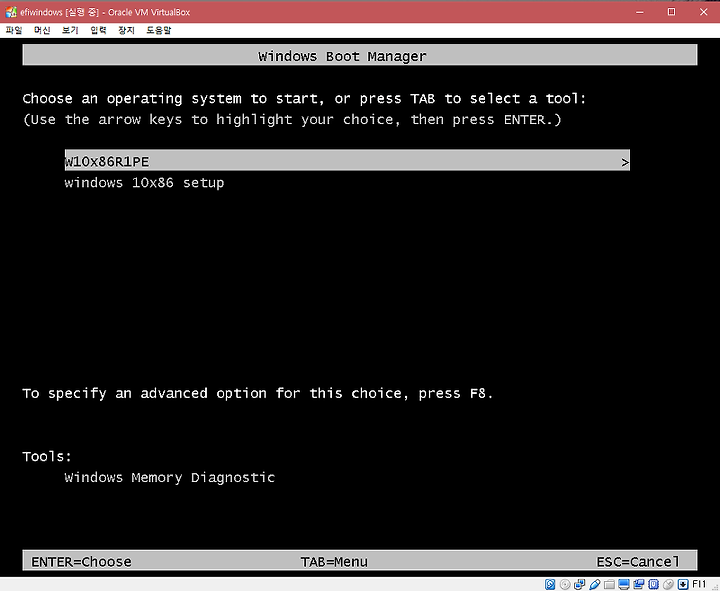Click the F11 host key indicator
The width and height of the screenshot is (720, 591).
pyautogui.click(x=699, y=584)
